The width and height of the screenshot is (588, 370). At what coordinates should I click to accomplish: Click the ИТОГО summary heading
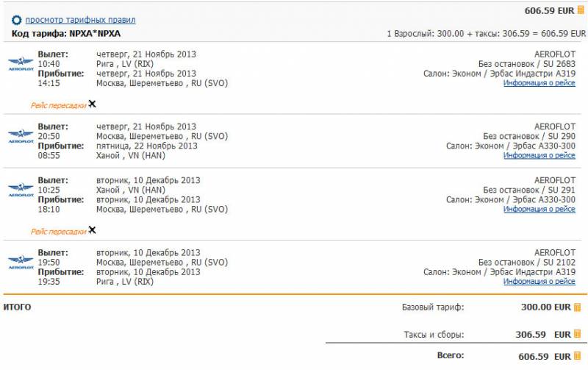[x=17, y=307]
